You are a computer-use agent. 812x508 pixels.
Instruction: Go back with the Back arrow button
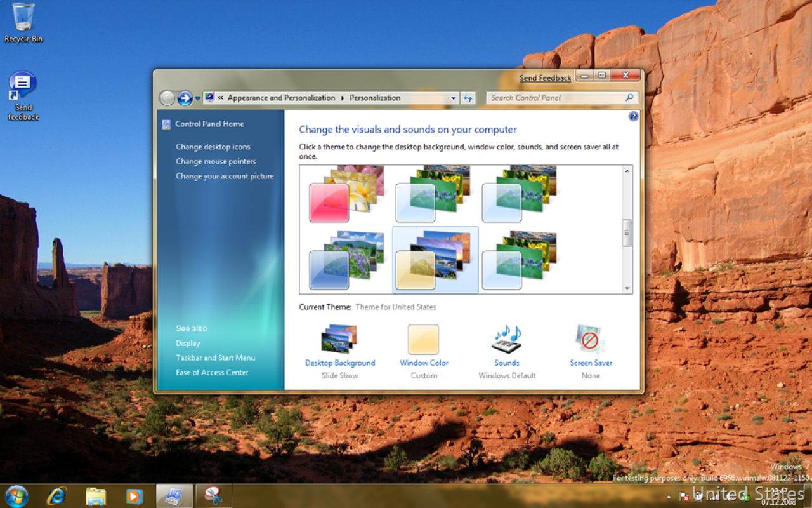click(x=167, y=98)
